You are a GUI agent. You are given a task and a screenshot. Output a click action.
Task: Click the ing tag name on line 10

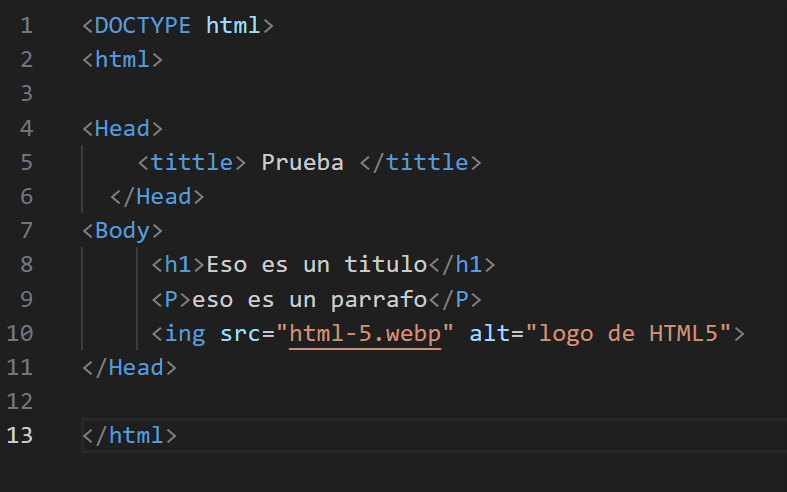tap(185, 334)
